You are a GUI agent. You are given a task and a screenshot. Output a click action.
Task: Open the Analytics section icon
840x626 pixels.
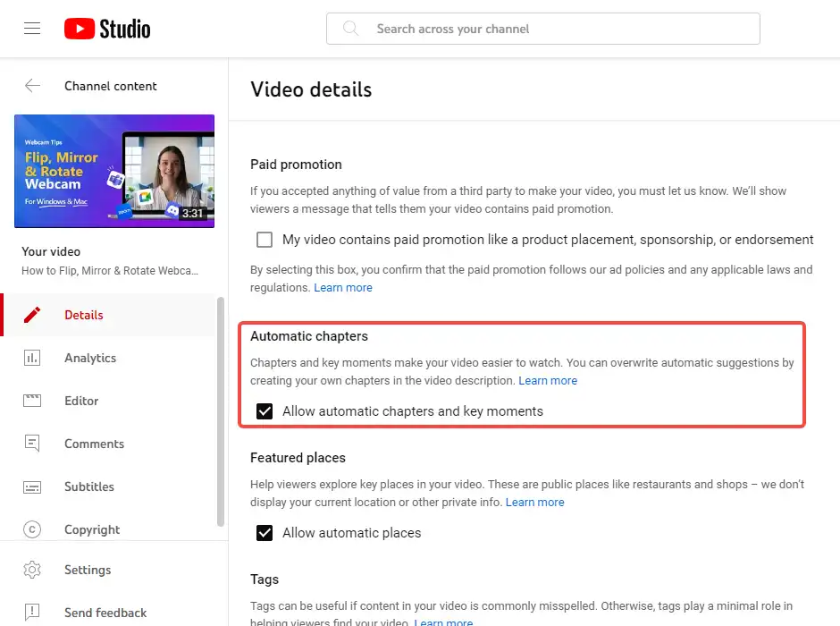(32, 358)
